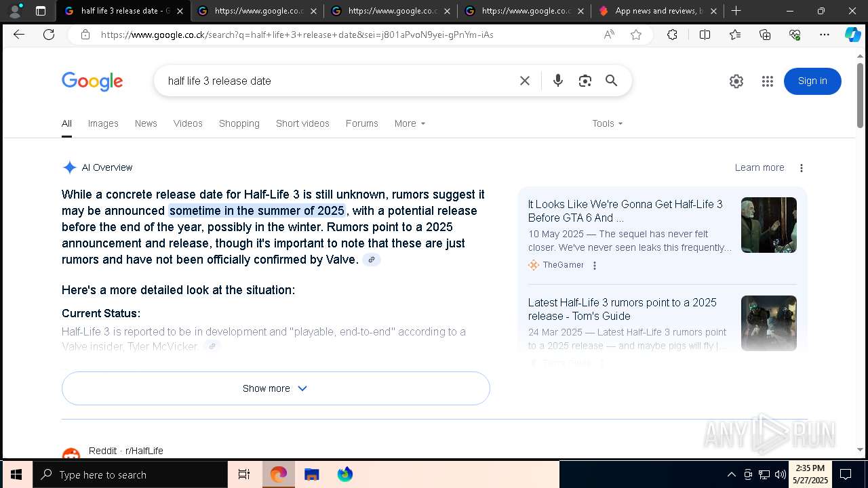Switch to Shopping results tab
Image resolution: width=868 pixels, height=488 pixels.
pyautogui.click(x=239, y=123)
